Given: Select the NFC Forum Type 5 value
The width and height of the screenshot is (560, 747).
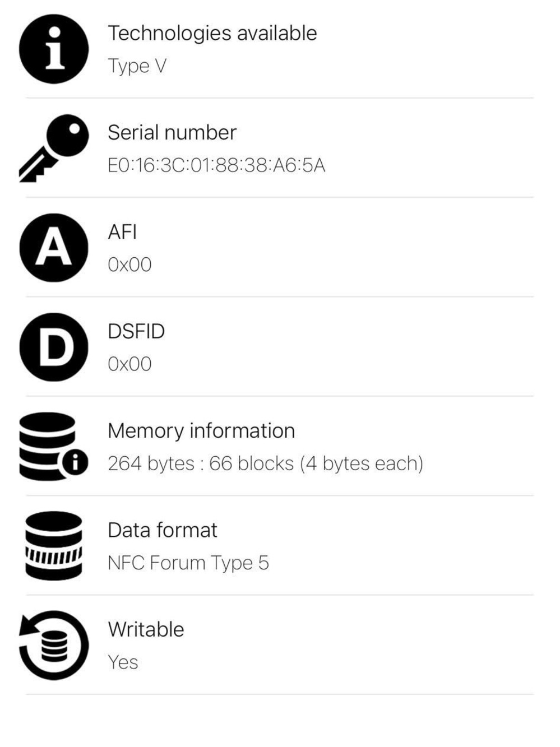Looking at the screenshot, I should (188, 563).
